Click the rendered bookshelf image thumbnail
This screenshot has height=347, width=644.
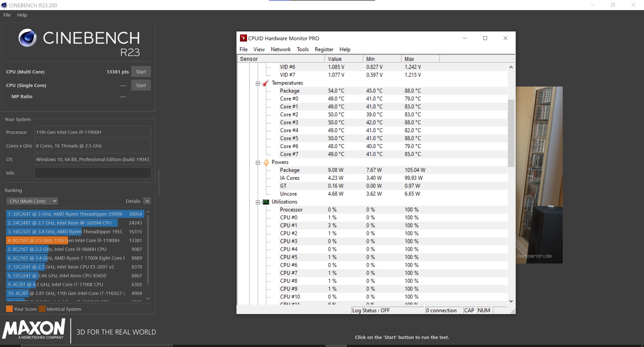[539, 175]
